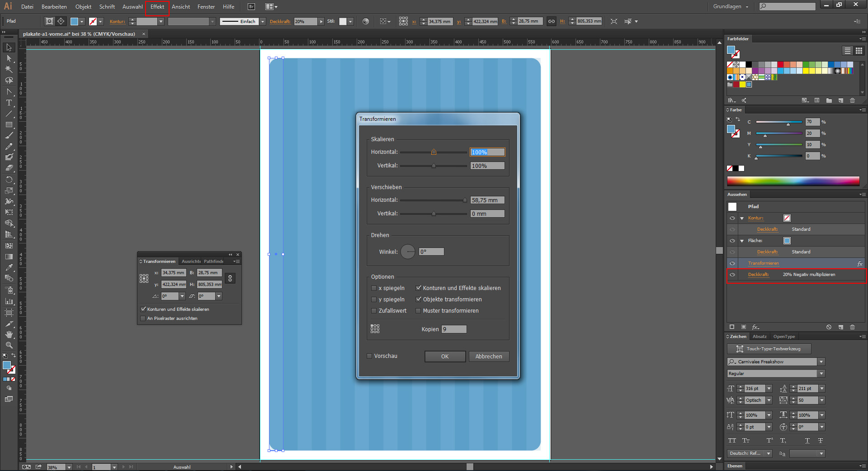Select the Eyedropper tool

click(9, 267)
